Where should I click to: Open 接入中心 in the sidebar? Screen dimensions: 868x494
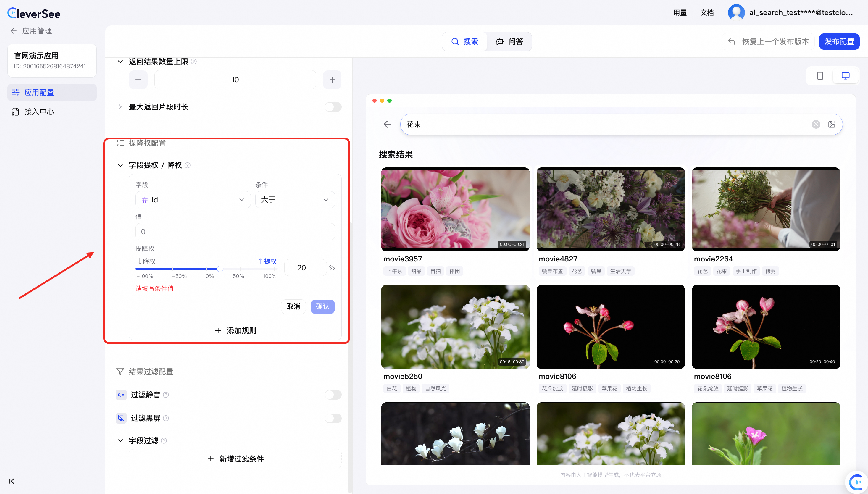click(52, 112)
